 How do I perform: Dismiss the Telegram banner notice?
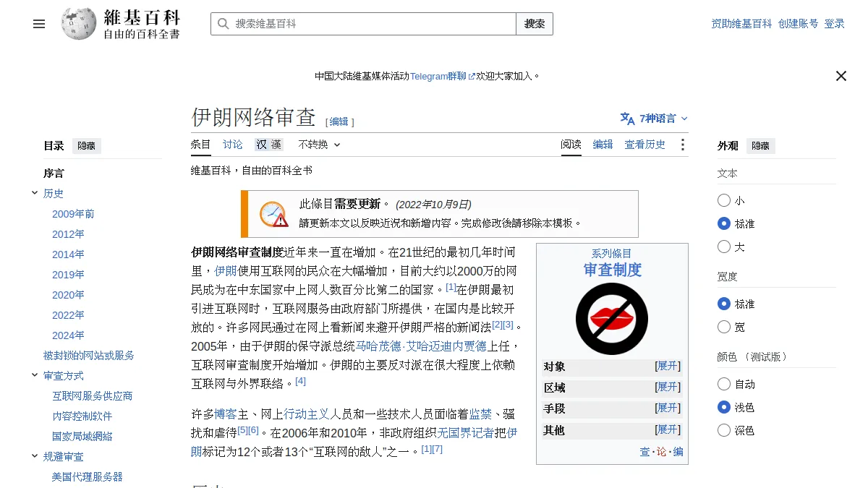pyautogui.click(x=841, y=76)
